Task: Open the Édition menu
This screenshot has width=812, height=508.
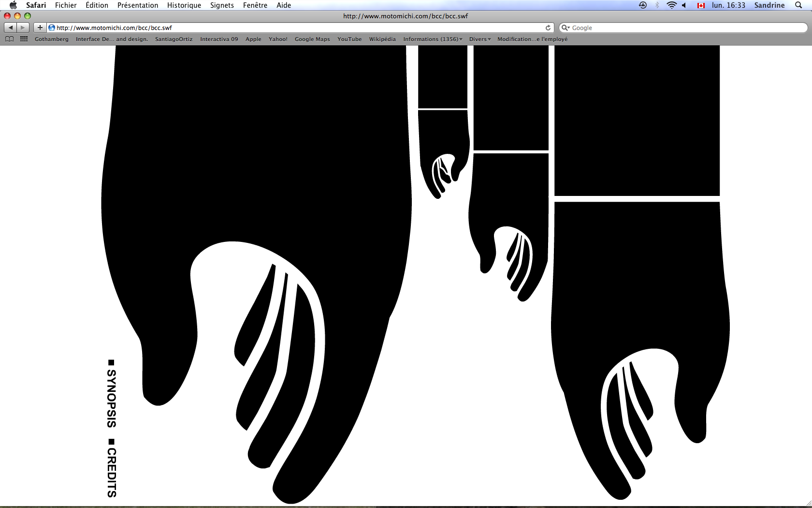Action: (97, 5)
